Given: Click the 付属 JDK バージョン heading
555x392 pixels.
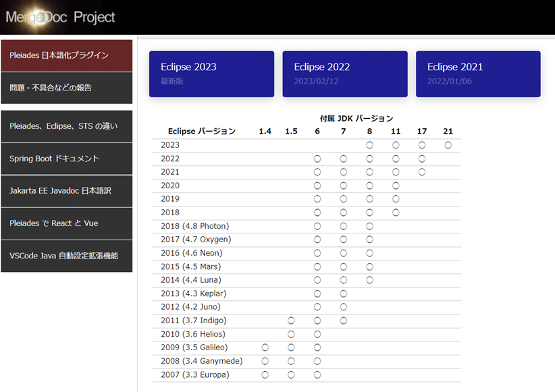Looking at the screenshot, I should (x=356, y=119).
